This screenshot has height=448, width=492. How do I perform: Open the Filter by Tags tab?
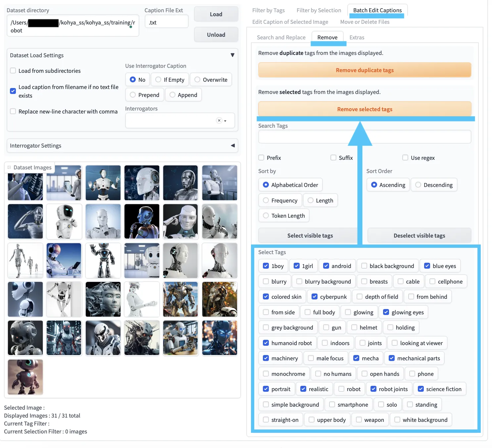coord(268,10)
